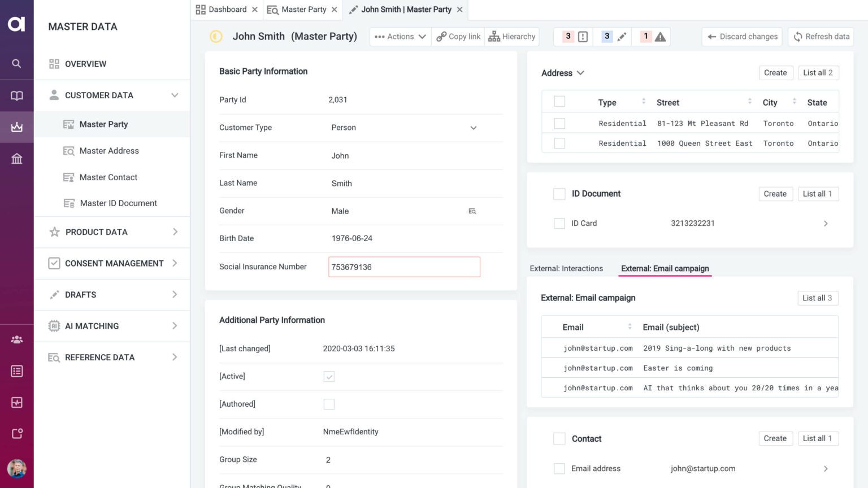Expand the Actions dropdown menu
This screenshot has height=488, width=868.
(x=400, y=36)
